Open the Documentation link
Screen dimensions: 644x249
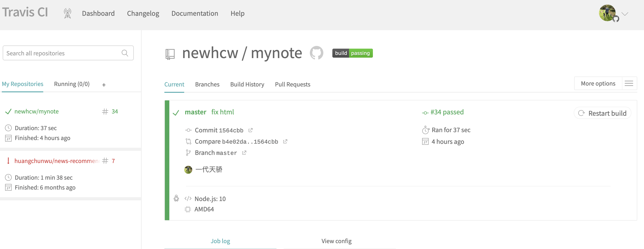[x=195, y=13]
